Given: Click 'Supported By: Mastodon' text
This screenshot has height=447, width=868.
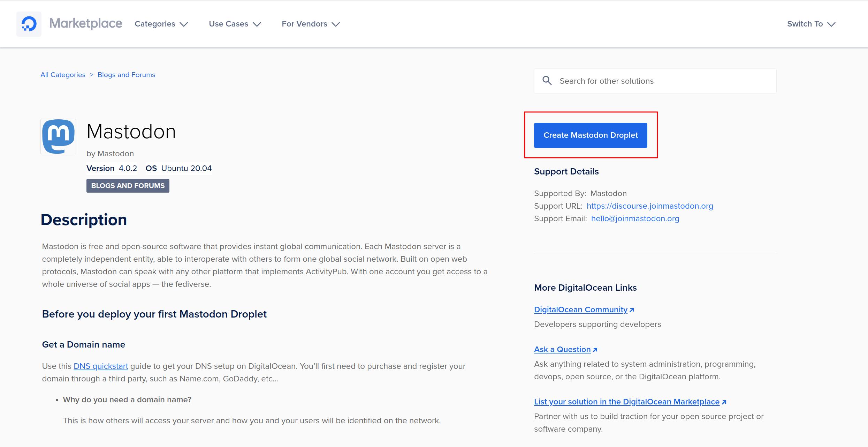Looking at the screenshot, I should point(580,193).
